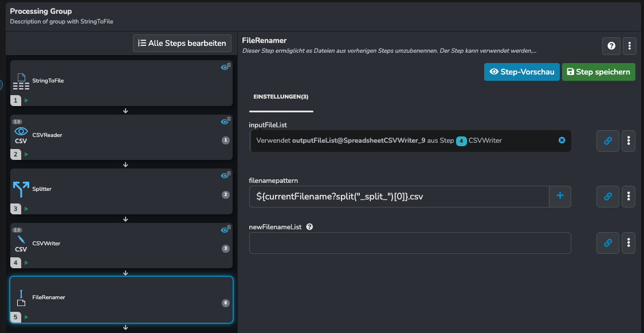
Task: Clear the inputFileList reference with x icon
Action: tap(562, 140)
